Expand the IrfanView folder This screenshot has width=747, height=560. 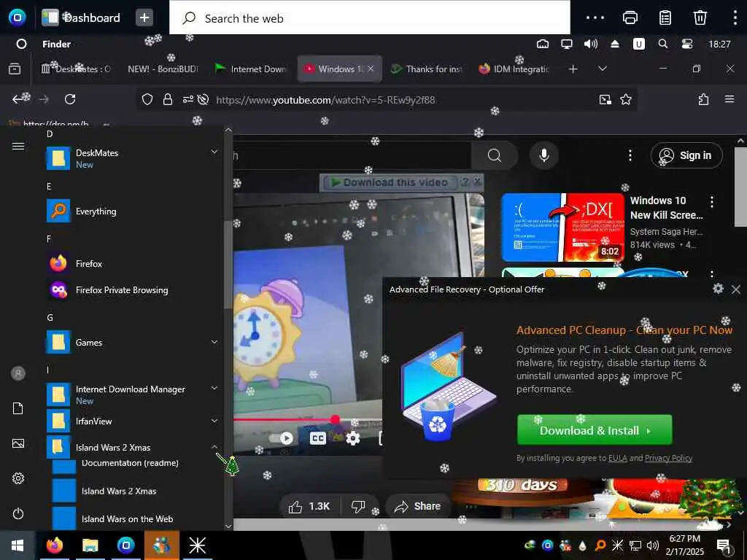point(132,421)
